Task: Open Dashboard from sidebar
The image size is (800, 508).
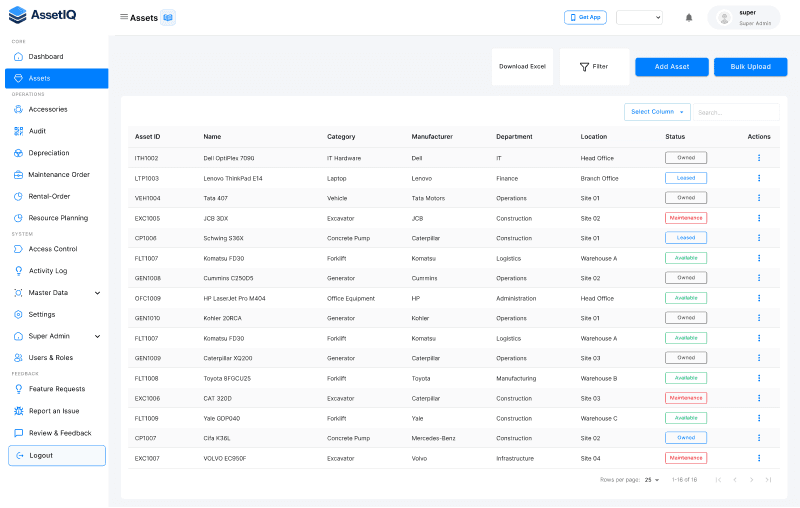Action: pos(57,57)
